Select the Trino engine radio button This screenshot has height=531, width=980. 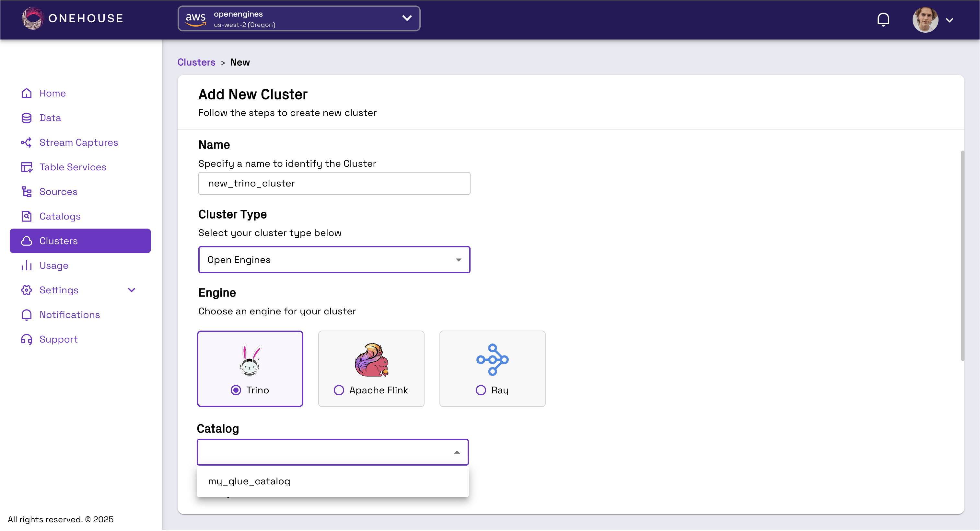pos(236,390)
